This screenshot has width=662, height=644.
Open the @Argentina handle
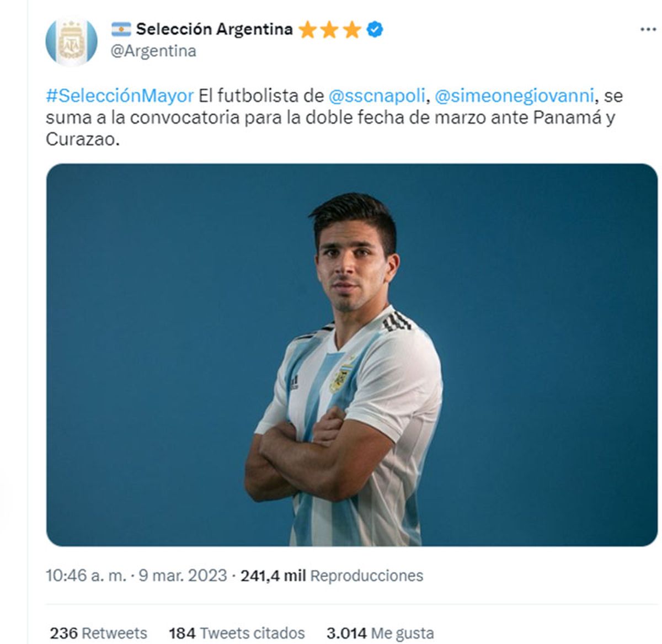[153, 51]
